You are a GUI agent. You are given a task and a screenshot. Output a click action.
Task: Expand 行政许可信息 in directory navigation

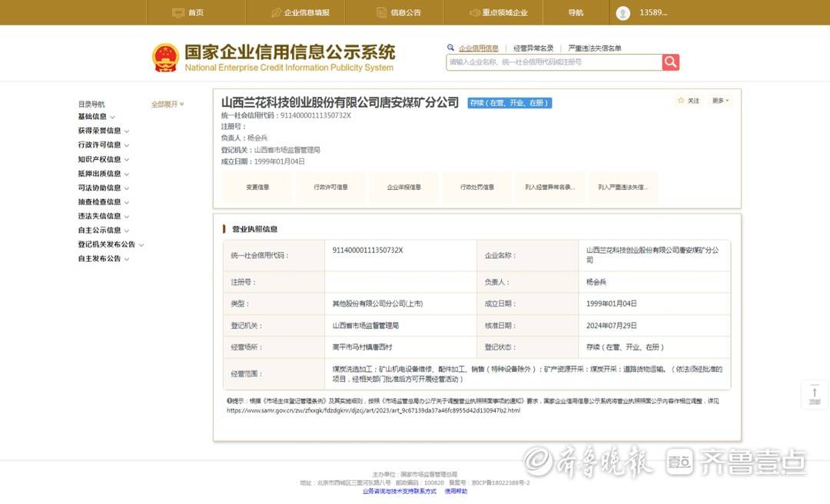tap(104, 145)
